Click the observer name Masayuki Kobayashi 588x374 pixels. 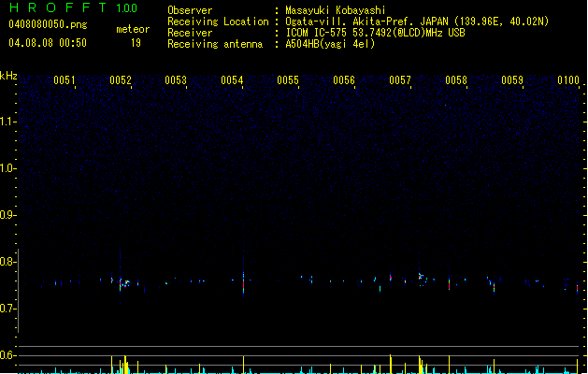336,10
